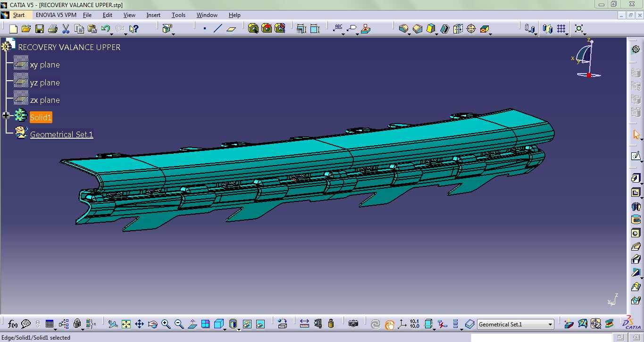
Task: Click the Zoom Out magnifier icon
Action: tap(179, 324)
